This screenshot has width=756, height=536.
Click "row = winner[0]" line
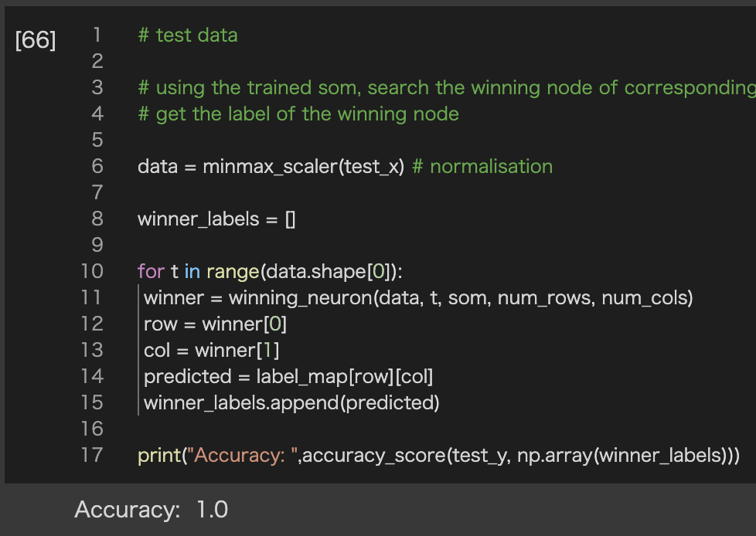pos(215,324)
